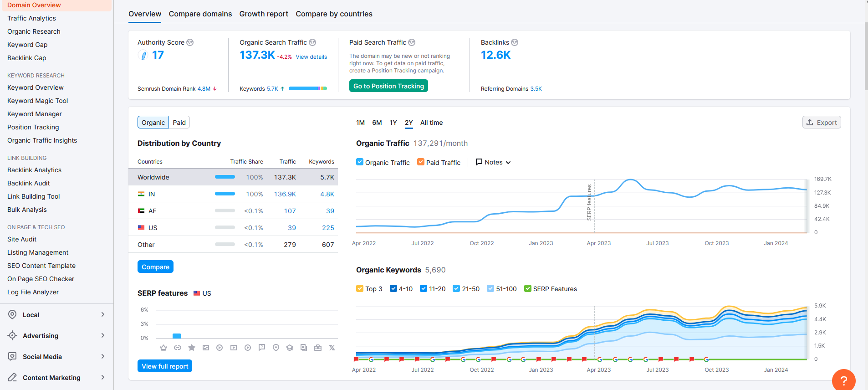Click the Paid Search Traffic info icon
The width and height of the screenshot is (868, 390).
(412, 42)
